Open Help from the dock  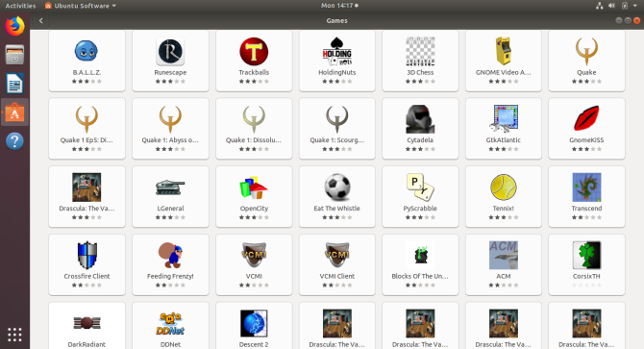click(x=14, y=140)
